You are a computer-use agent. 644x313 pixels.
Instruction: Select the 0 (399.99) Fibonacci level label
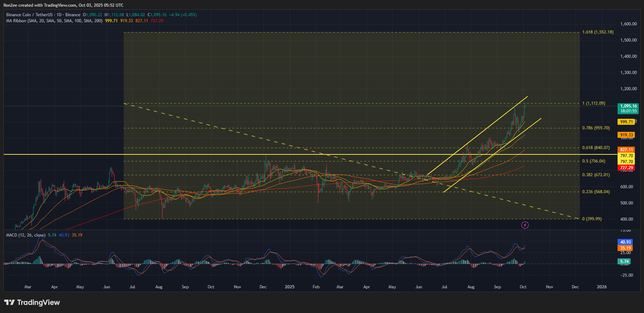pyautogui.click(x=591, y=219)
